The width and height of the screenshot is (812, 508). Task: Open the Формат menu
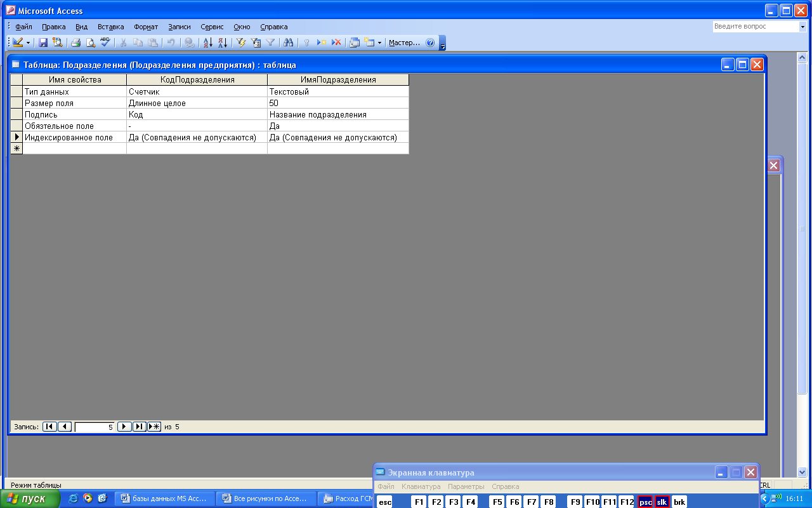(x=146, y=27)
